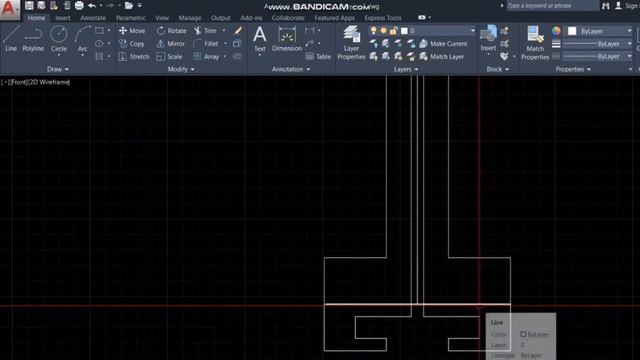Click the Match Layer button

[442, 57]
